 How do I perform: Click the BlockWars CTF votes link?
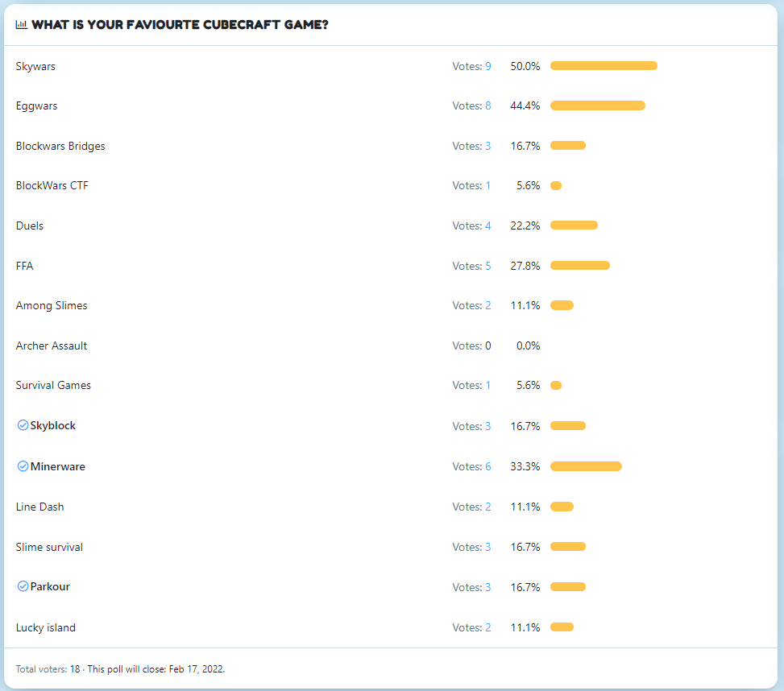click(x=471, y=185)
